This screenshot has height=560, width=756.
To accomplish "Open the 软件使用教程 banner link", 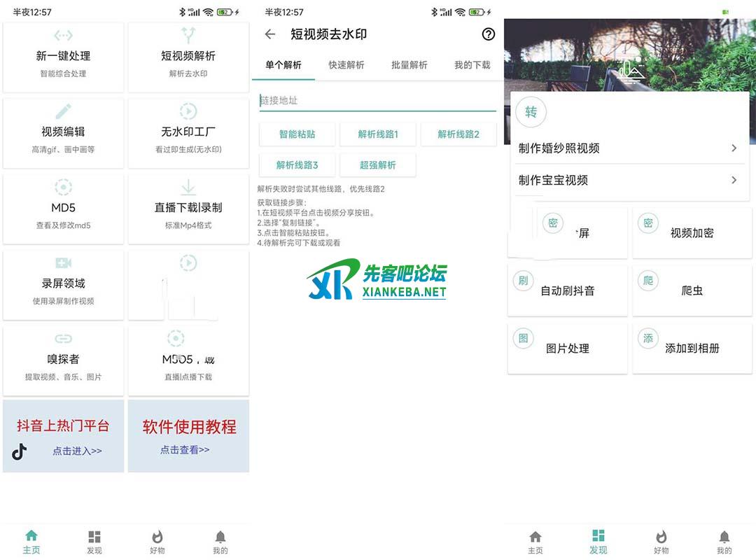I will pos(189,435).
